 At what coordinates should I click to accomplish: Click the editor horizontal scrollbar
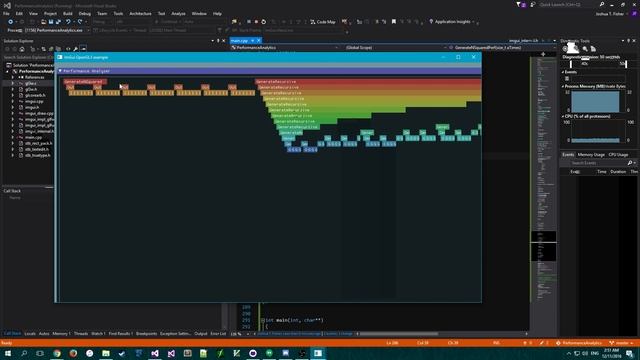(398, 333)
